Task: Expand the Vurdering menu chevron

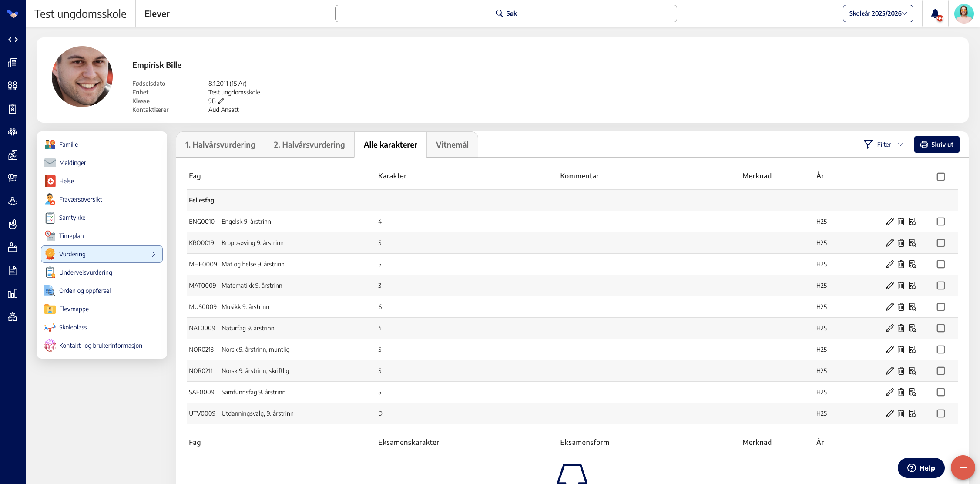Action: point(154,254)
